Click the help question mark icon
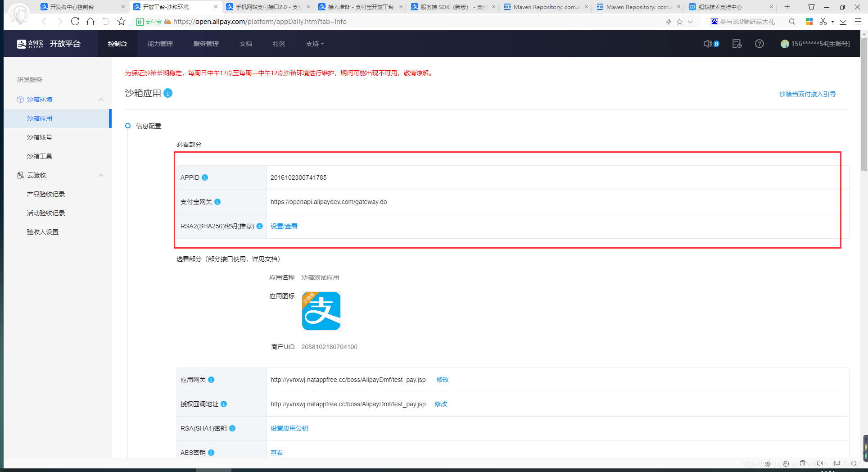The height and width of the screenshot is (472, 868). [759, 44]
